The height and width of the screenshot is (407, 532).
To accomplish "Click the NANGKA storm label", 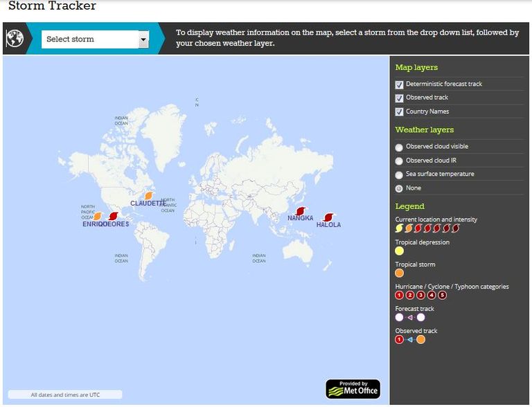I will tap(300, 218).
